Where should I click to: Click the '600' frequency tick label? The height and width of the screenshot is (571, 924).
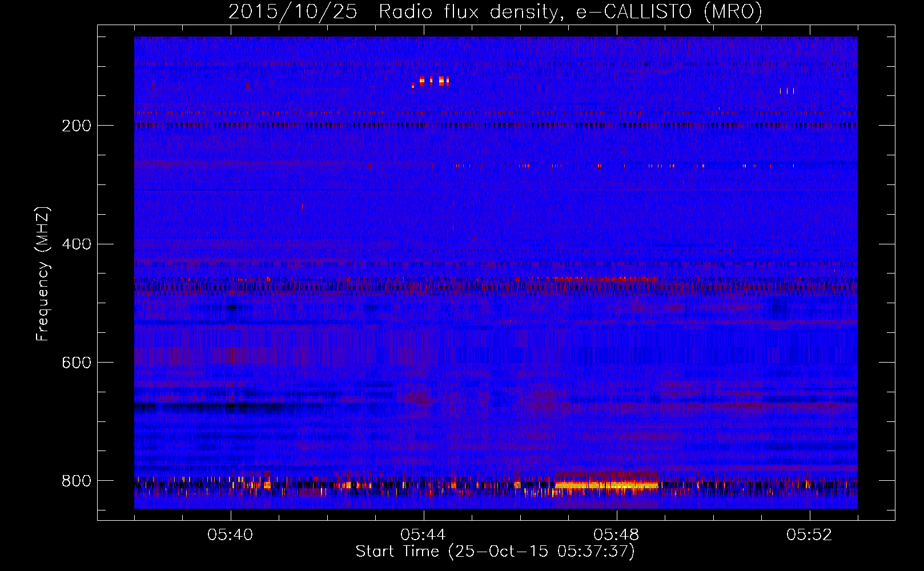pos(77,363)
